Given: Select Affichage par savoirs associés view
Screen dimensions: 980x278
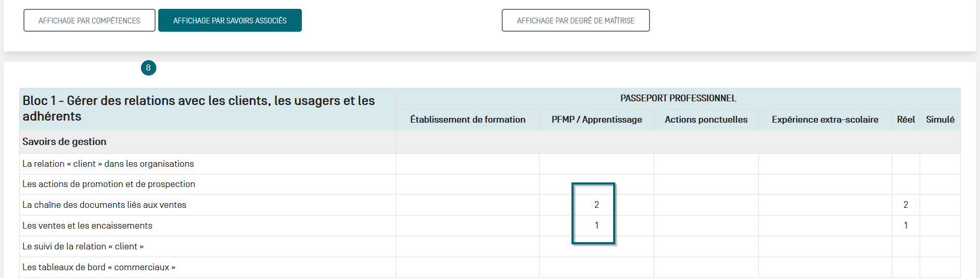Looking at the screenshot, I should pos(230,21).
